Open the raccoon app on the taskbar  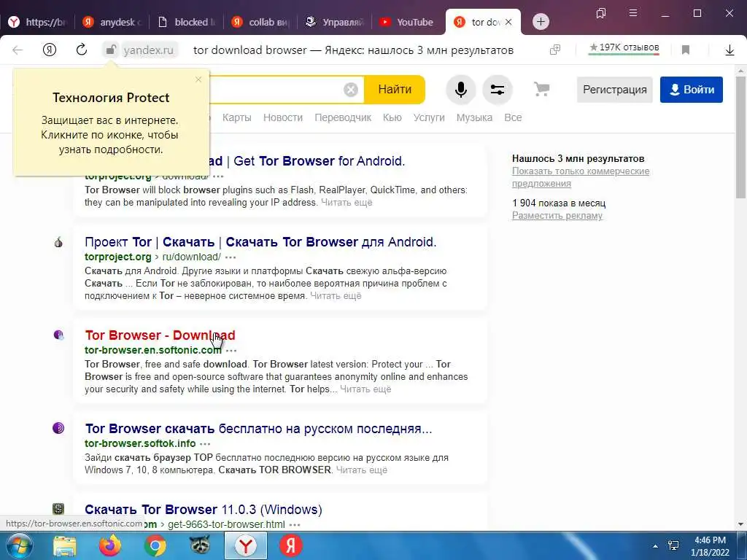200,545
